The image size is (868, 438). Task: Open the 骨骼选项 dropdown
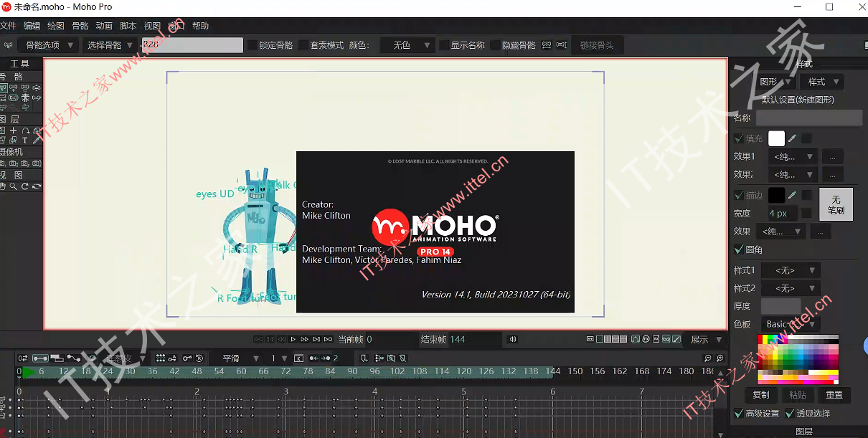pyautogui.click(x=49, y=45)
